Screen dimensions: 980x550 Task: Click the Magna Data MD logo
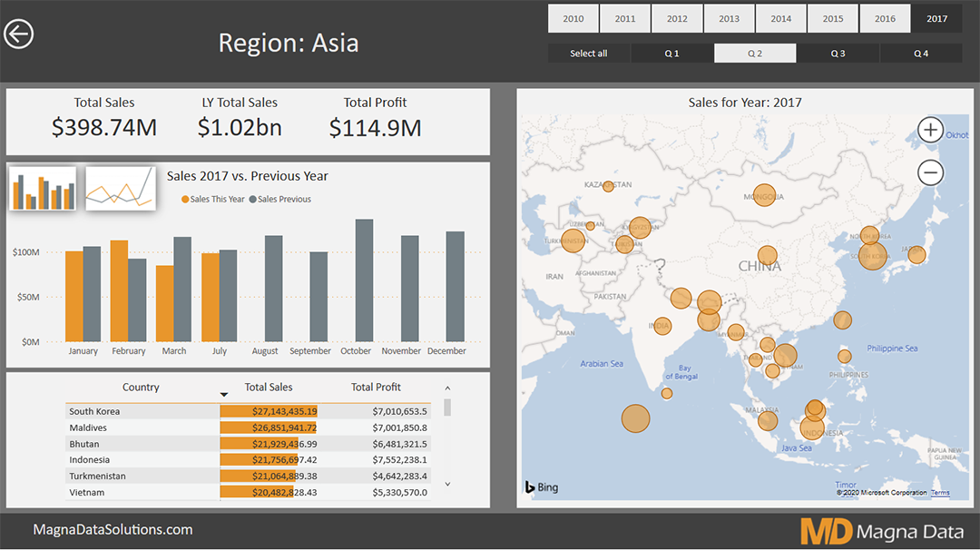pyautogui.click(x=825, y=530)
